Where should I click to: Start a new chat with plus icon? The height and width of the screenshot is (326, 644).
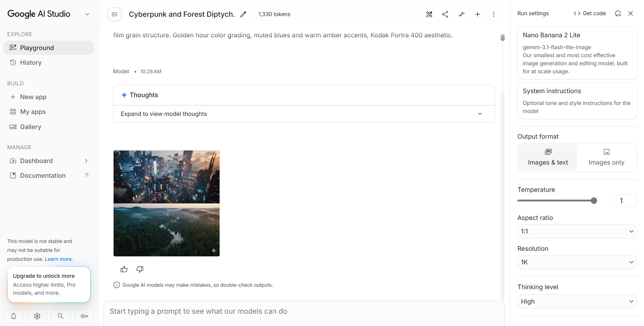pyautogui.click(x=477, y=14)
